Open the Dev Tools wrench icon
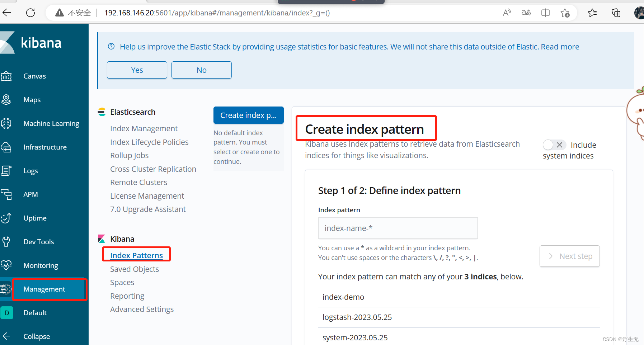This screenshot has width=644, height=345. [x=6, y=242]
